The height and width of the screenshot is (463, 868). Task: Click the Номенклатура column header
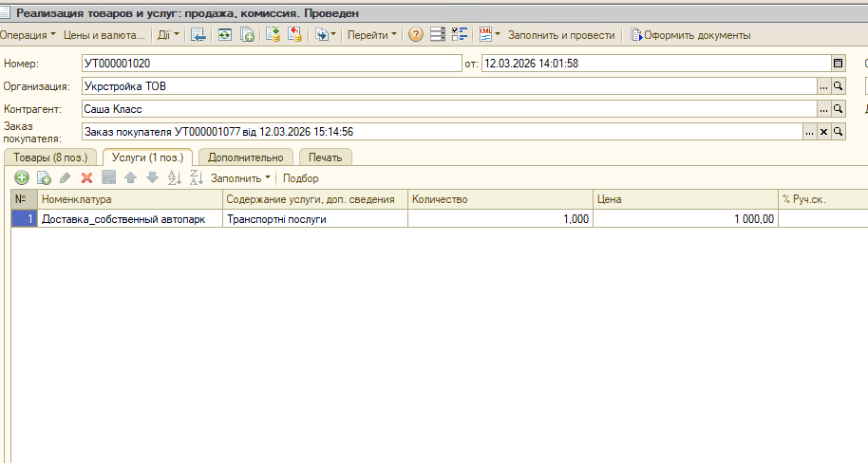(130, 199)
